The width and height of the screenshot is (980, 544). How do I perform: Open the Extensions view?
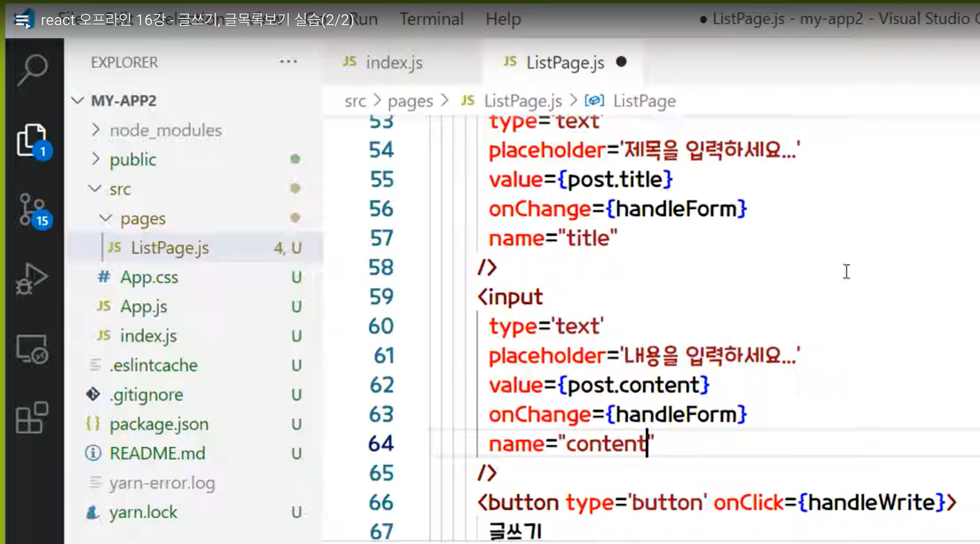pos(32,417)
